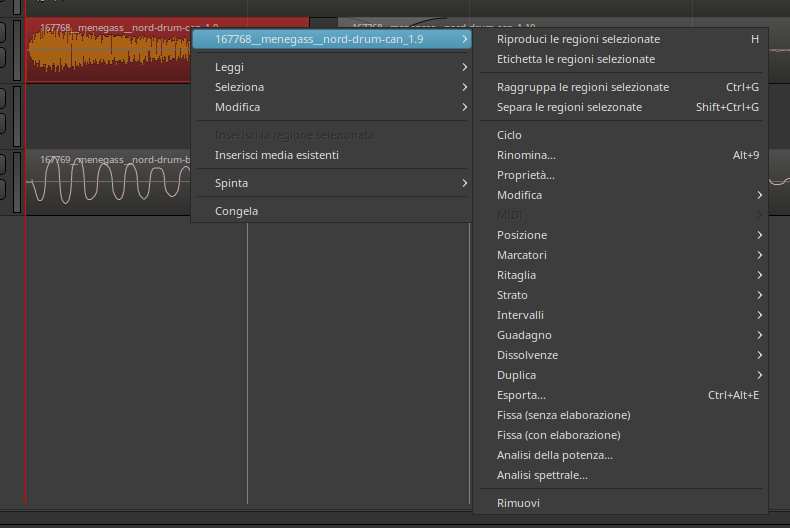Expand the Spinta submenu

[x=231, y=183]
